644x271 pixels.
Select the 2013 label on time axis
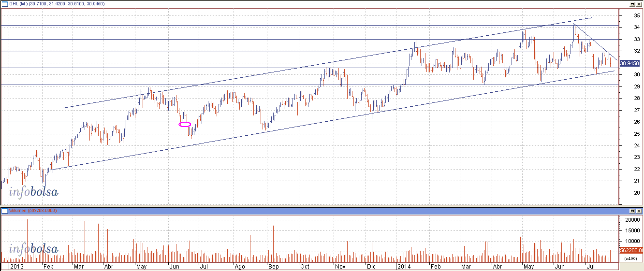pyautogui.click(x=17, y=266)
